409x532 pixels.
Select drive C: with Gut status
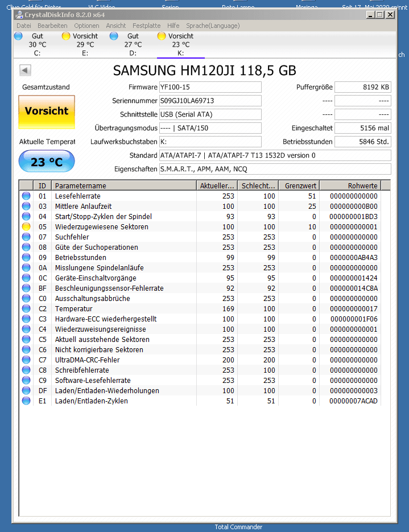38,44
